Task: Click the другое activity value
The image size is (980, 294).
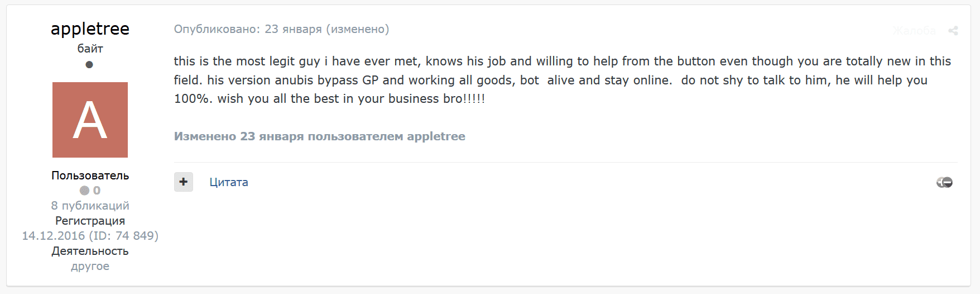Action: click(x=90, y=266)
